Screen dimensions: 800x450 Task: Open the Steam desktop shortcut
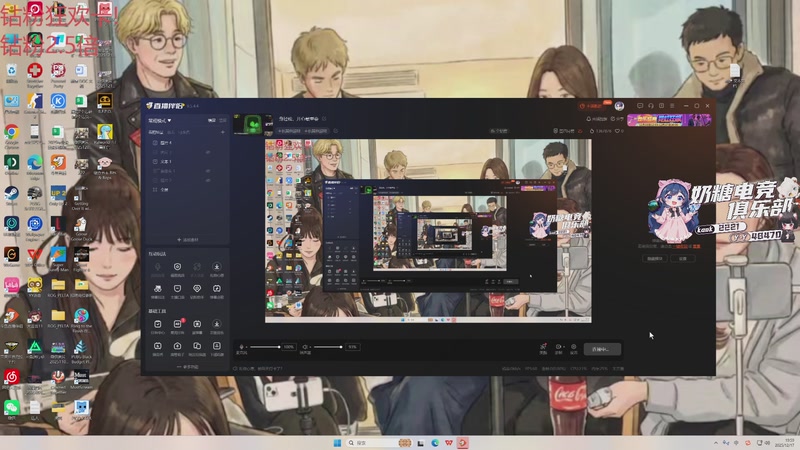pyautogui.click(x=11, y=194)
